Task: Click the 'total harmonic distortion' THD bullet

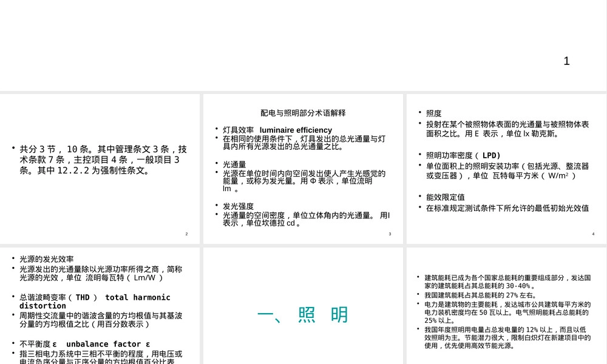Action: (95, 302)
